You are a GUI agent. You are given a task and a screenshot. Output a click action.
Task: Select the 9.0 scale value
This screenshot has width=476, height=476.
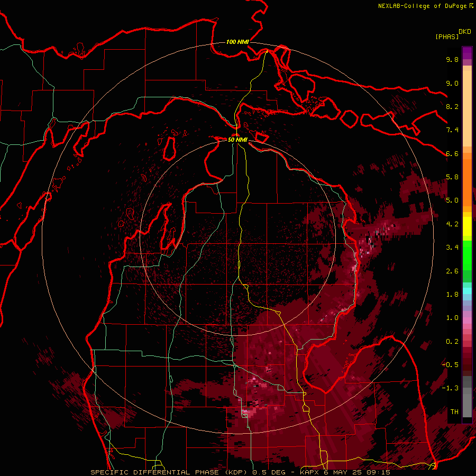452,83
